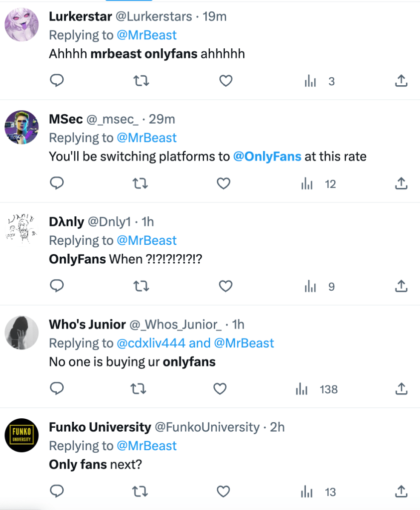Reply to Lurkerstar's tweet
This screenshot has width=420, height=510.
[x=57, y=81]
